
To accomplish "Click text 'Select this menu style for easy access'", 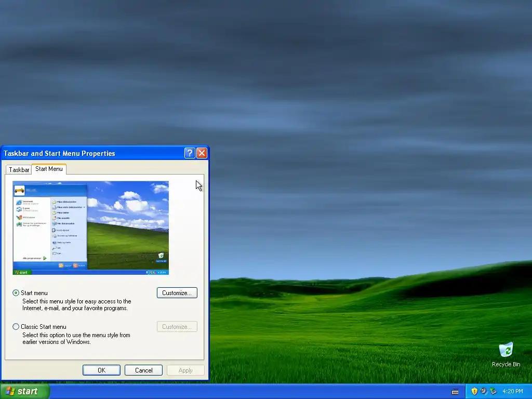I will [x=69, y=301].
